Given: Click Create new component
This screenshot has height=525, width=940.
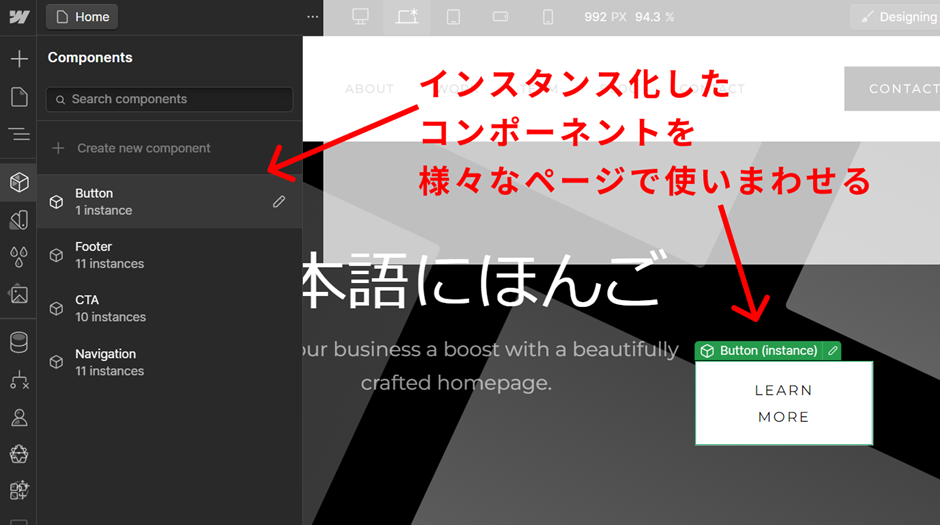Looking at the screenshot, I should pos(143,148).
